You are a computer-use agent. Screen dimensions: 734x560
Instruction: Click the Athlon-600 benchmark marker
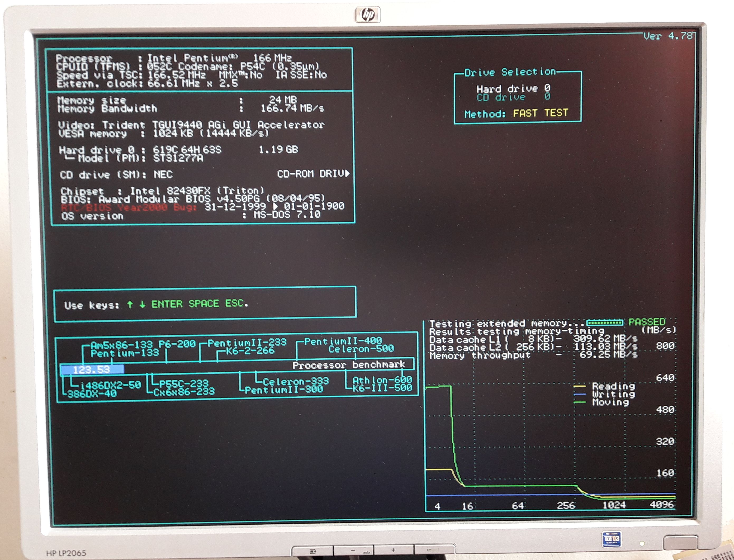point(382,380)
